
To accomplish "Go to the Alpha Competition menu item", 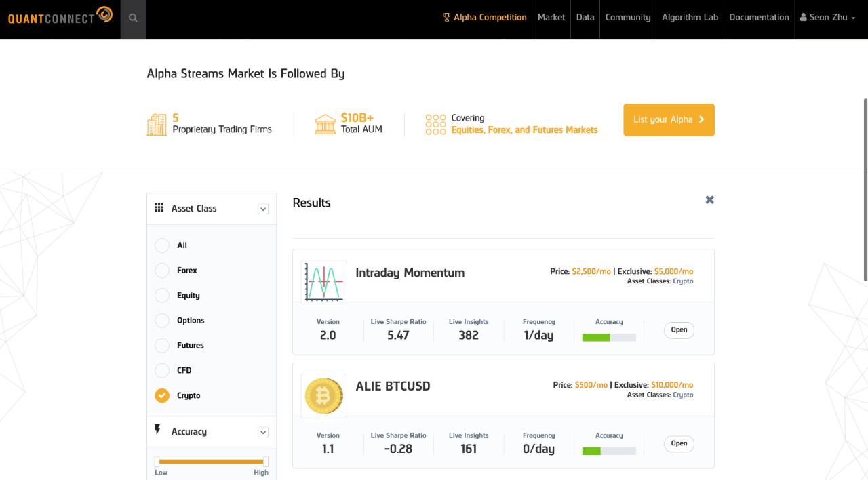I will pos(484,18).
